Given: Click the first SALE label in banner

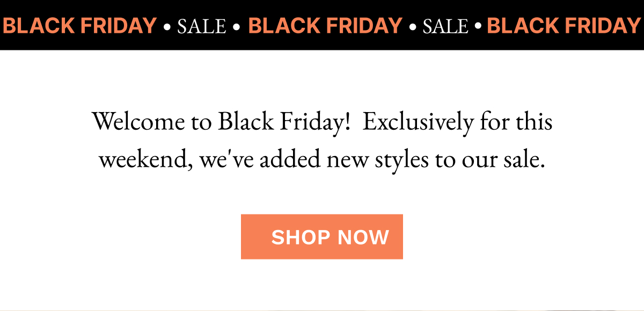Looking at the screenshot, I should [202, 25].
